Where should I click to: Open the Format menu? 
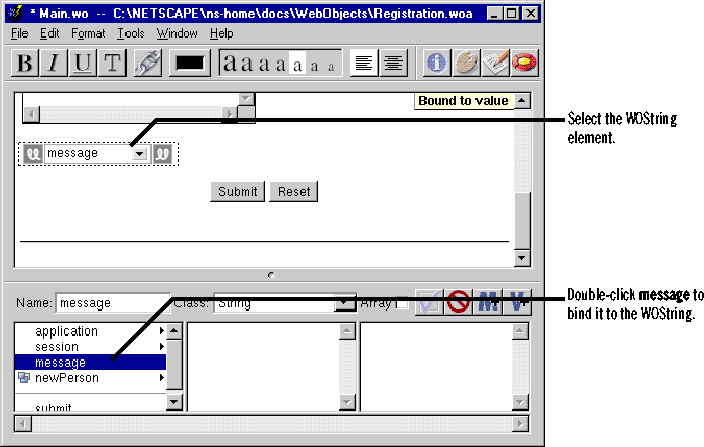click(88, 33)
